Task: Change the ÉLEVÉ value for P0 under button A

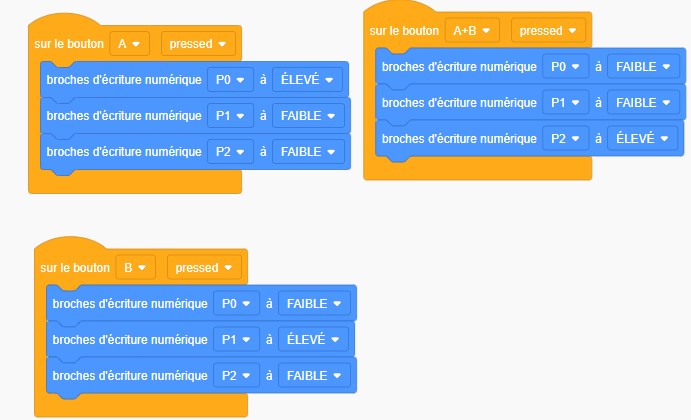Action: coord(307,80)
